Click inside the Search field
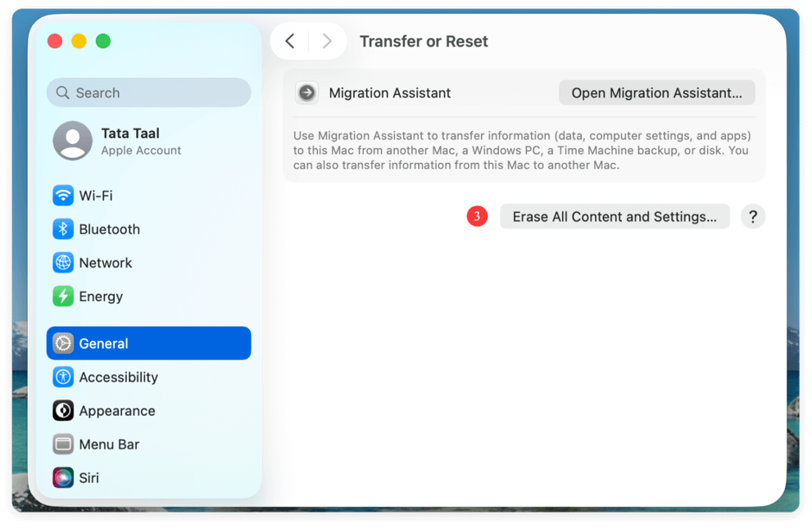Image resolution: width=812 pixels, height=528 pixels. [147, 93]
